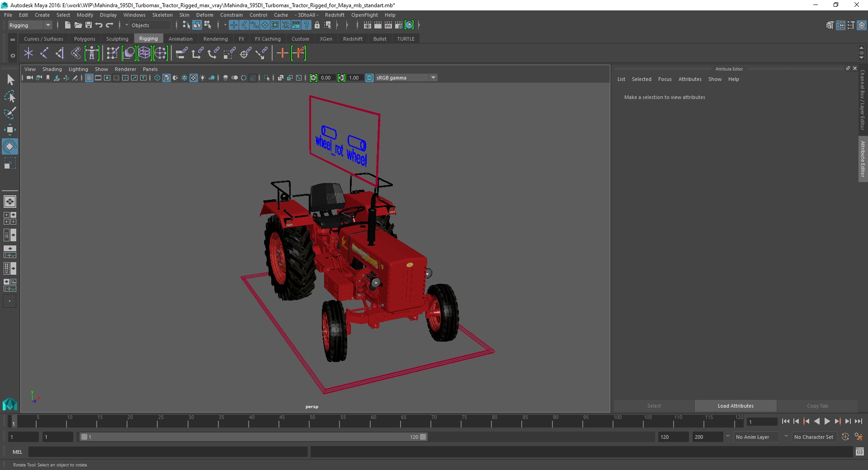The width and height of the screenshot is (868, 470).
Task: Open the Rigging menu set dropdown
Action: 30,25
